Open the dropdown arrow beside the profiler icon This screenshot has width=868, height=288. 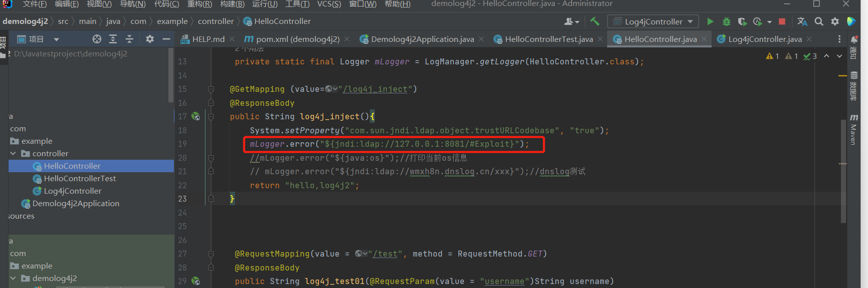(x=770, y=22)
